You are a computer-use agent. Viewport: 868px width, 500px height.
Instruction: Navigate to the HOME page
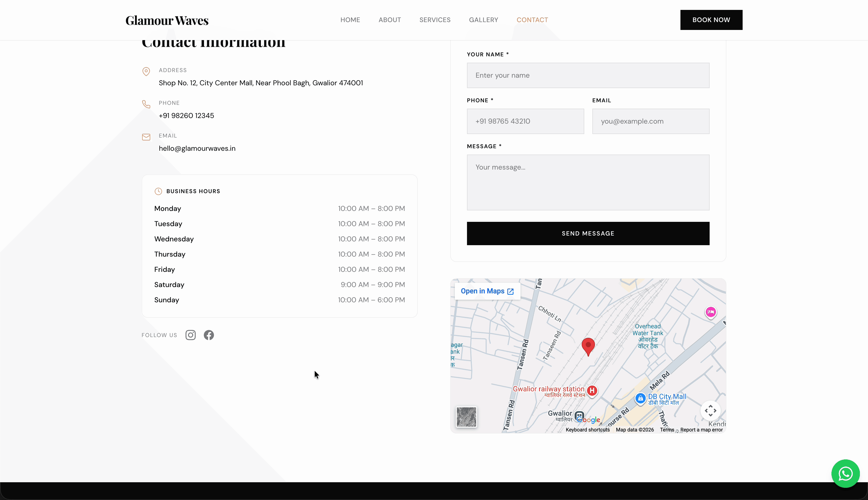tap(350, 20)
